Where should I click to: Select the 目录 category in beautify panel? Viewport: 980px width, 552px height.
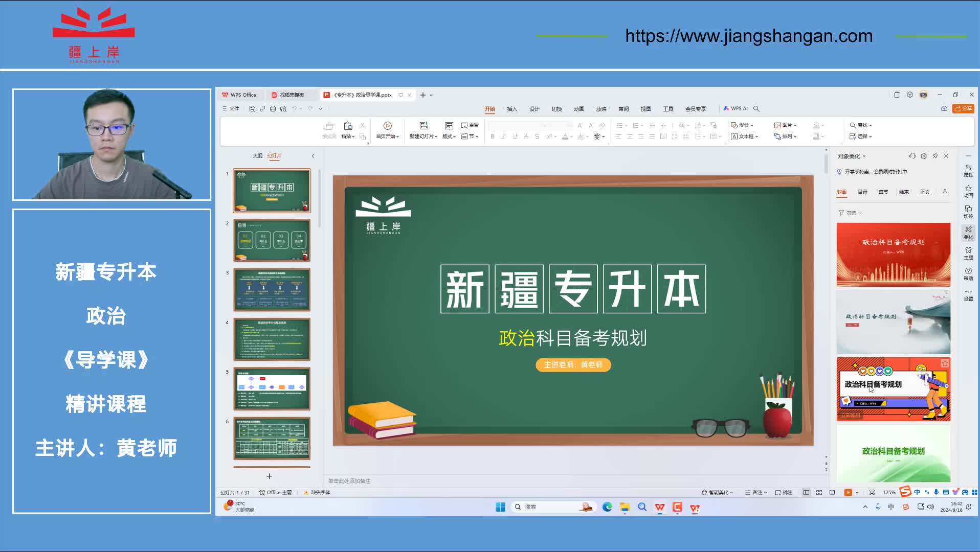[862, 192]
